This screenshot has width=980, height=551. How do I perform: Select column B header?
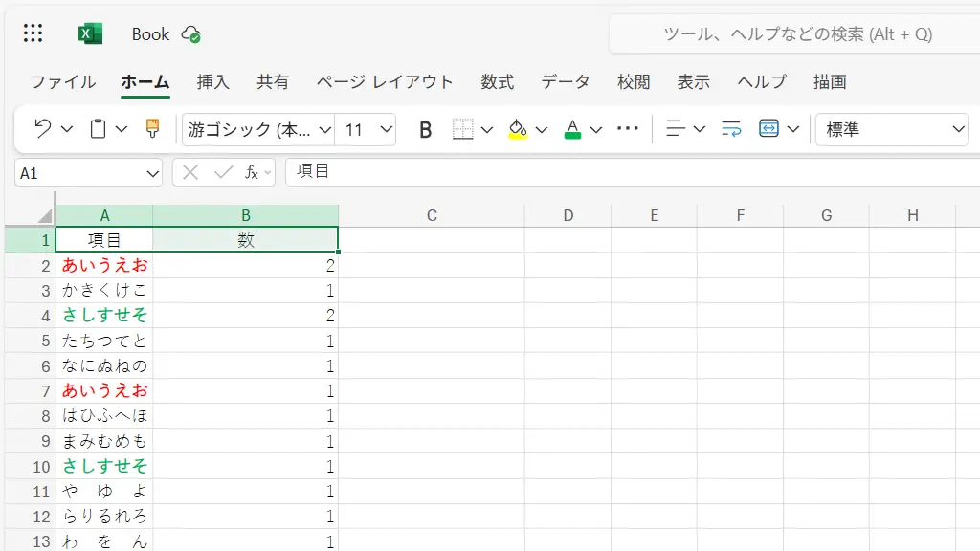click(x=246, y=215)
